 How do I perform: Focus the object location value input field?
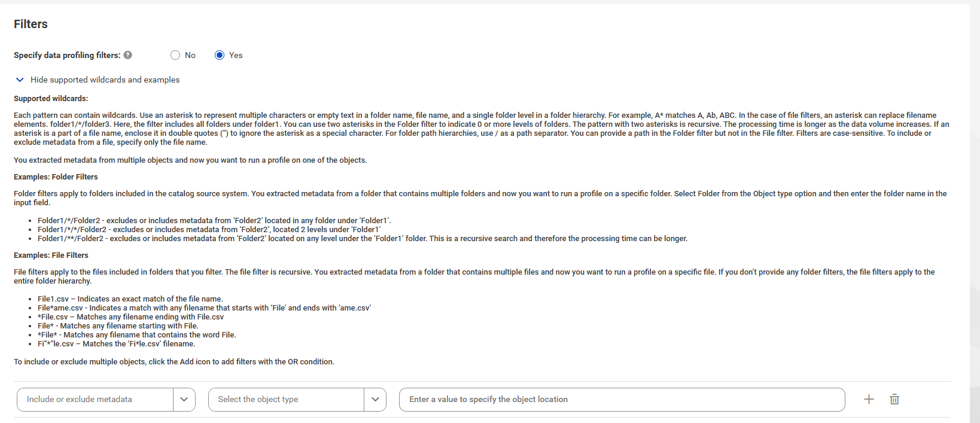coord(622,400)
